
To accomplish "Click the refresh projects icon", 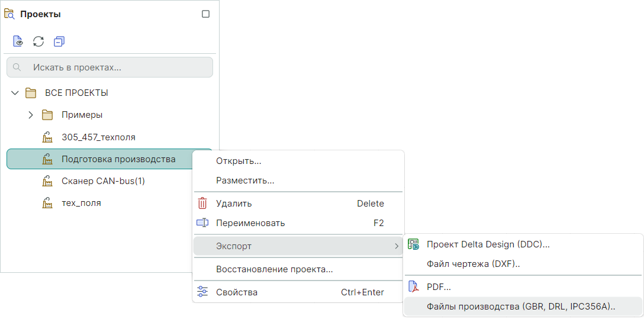I will [38, 41].
